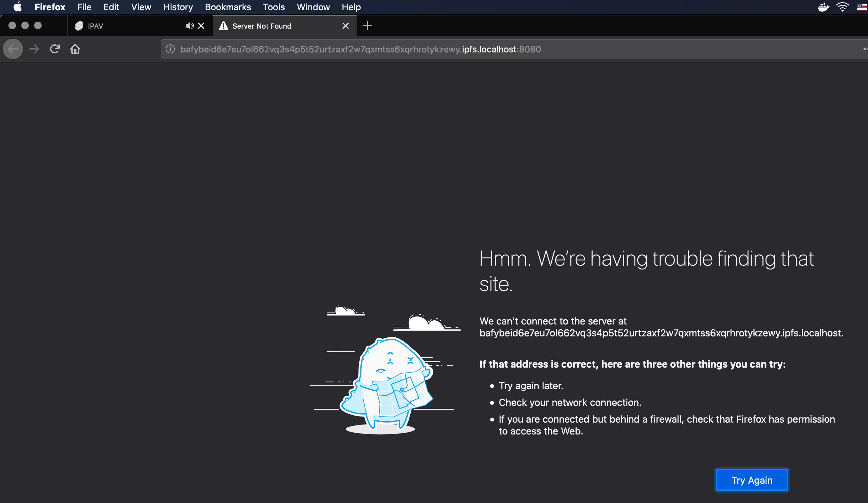Open a new tab with plus button
868x503 pixels.
click(x=367, y=25)
